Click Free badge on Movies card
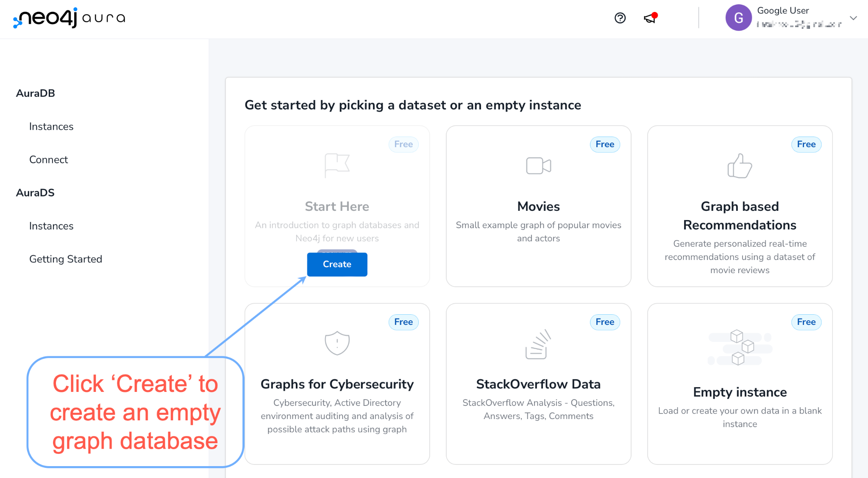 605,144
